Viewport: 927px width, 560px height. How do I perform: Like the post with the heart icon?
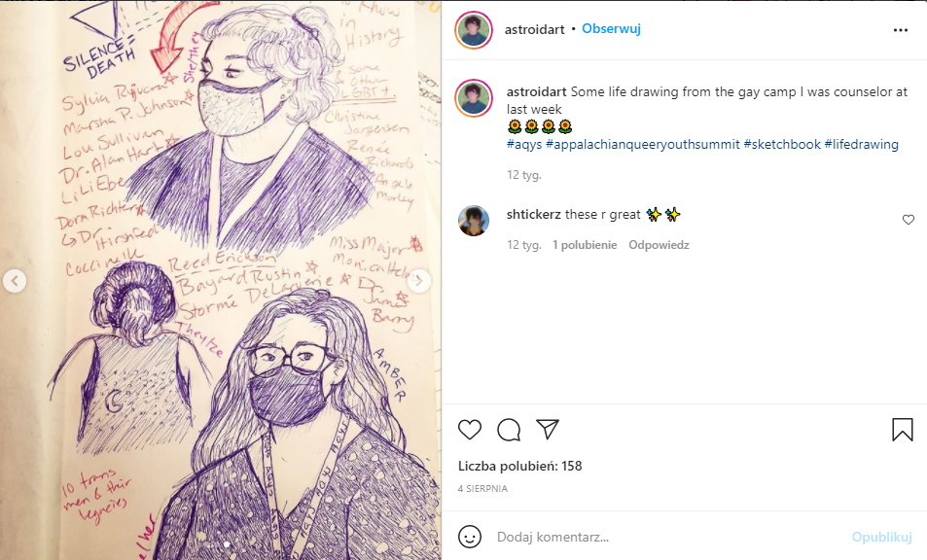click(x=470, y=430)
